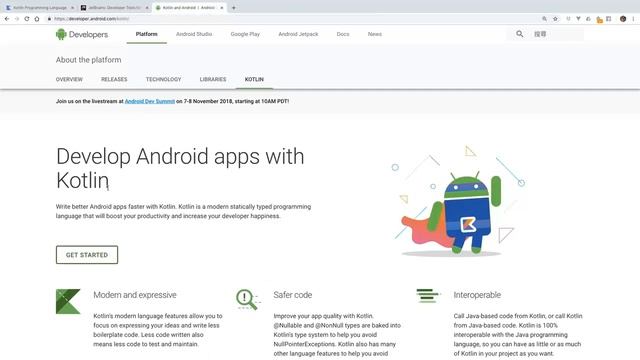Click the GET STARTED button
The width and height of the screenshot is (640, 360).
tap(87, 255)
